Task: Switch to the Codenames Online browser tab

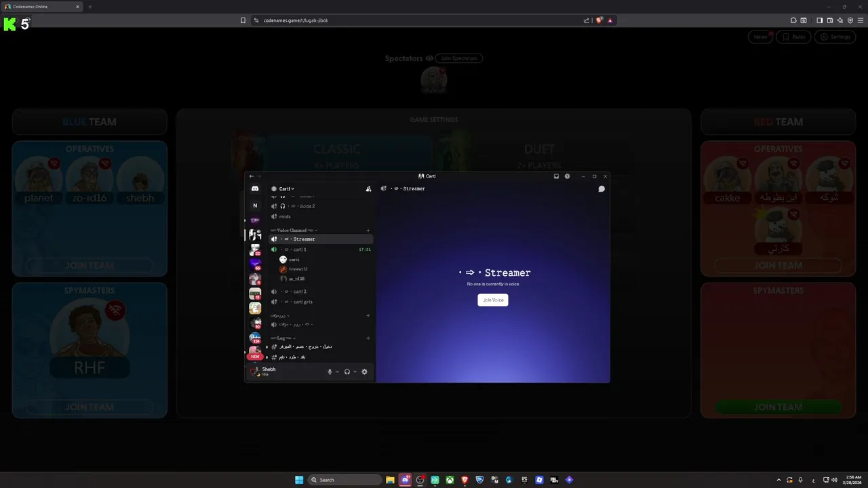Action: point(41,7)
